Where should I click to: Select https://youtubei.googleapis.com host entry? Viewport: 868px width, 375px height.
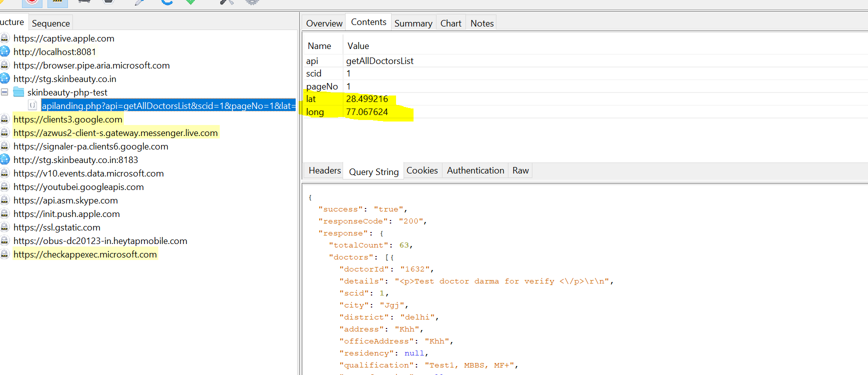click(78, 187)
